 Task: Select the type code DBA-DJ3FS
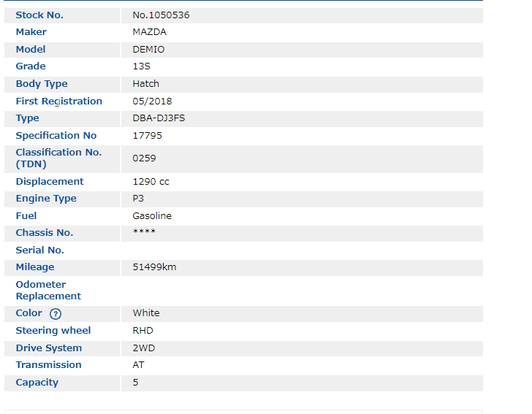[159, 118]
